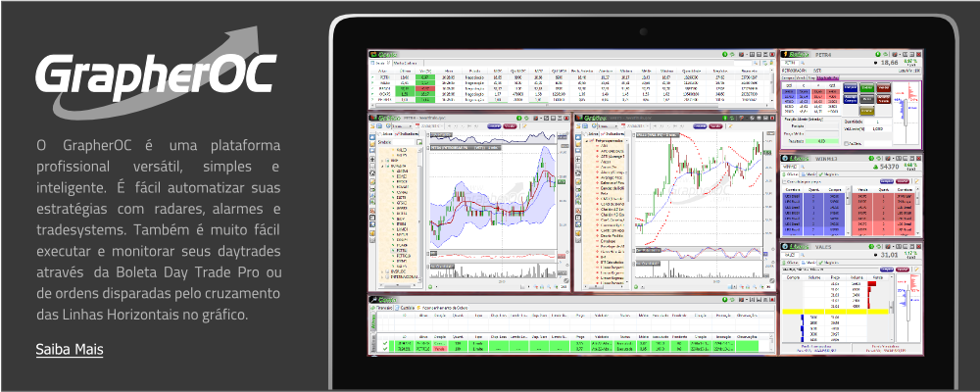Click green check icon of first order row
Screen dimensions: 980x392
[x=385, y=343]
